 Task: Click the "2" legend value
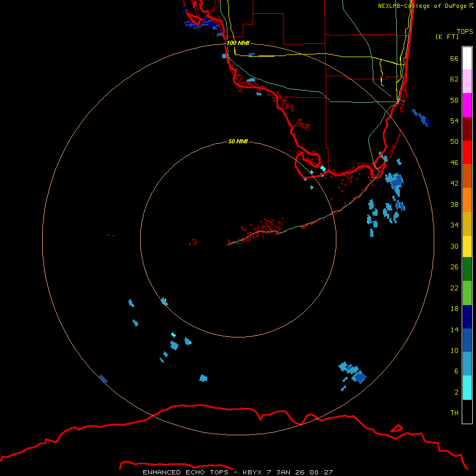click(456, 392)
